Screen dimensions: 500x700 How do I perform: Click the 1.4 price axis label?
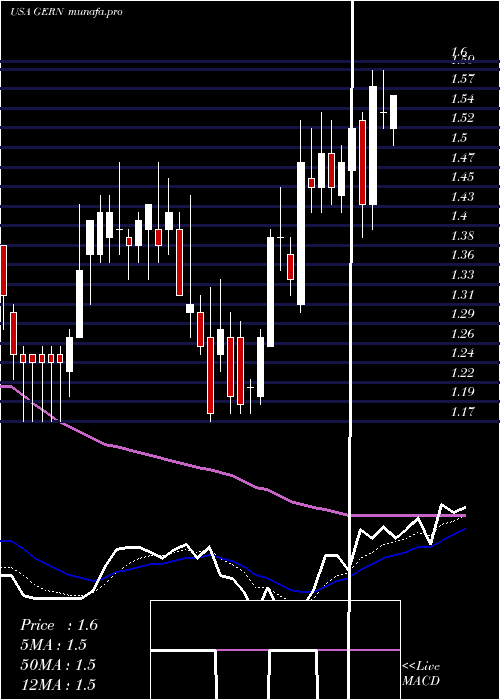click(459, 216)
